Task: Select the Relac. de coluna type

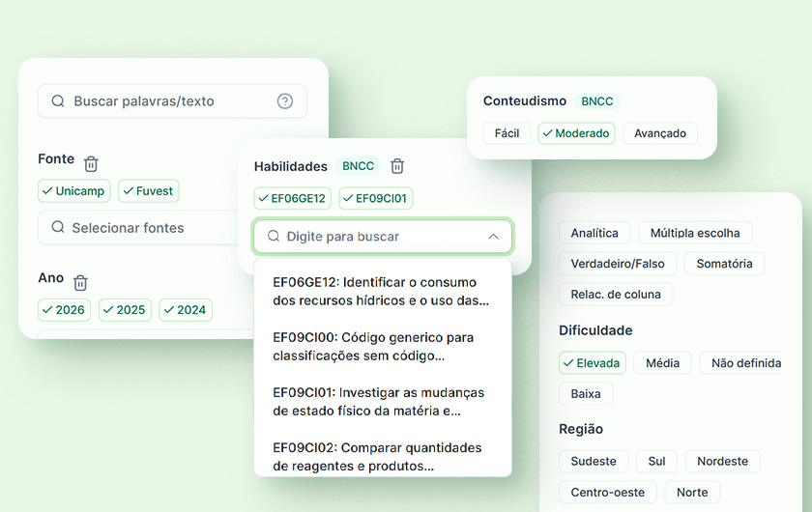Action: click(x=616, y=294)
